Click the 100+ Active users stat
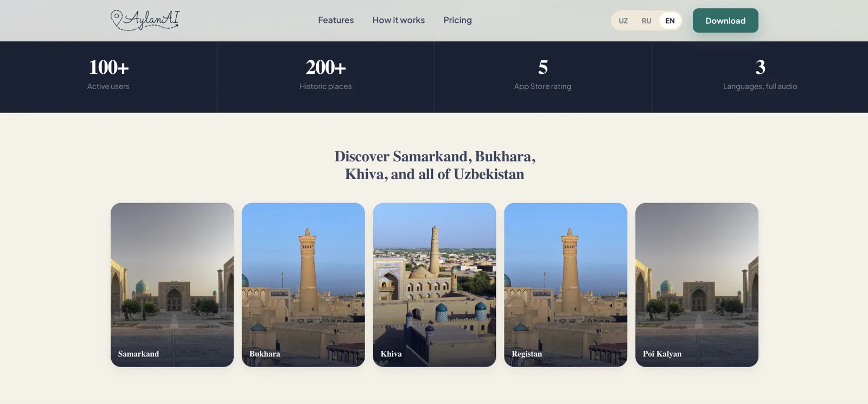This screenshot has height=404, width=868. pos(108,74)
